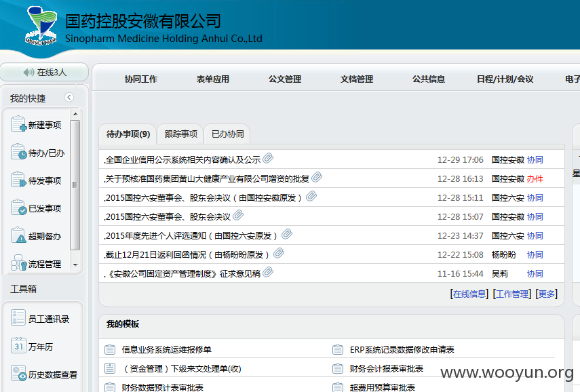Click form icon beside 信息业务系统运维报修单
Image resolution: width=580 pixels, height=392 pixels.
click(x=110, y=349)
